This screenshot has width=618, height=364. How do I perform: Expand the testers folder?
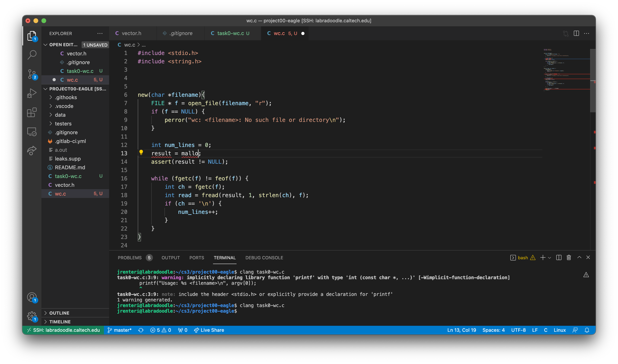click(63, 124)
